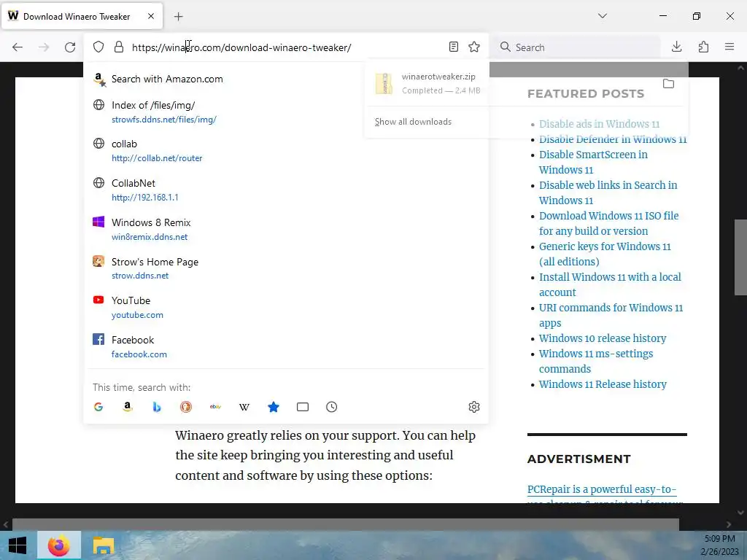Open Disable web links in Search link
The width and height of the screenshot is (747, 560).
coord(608,192)
